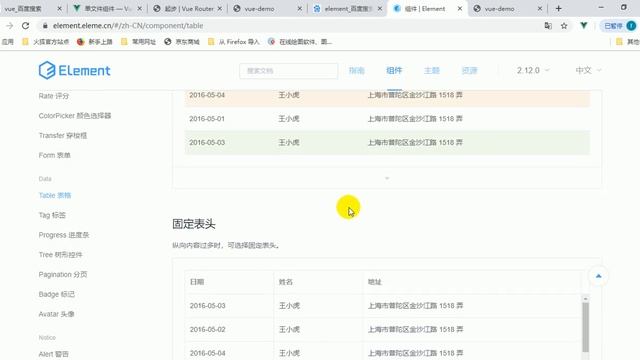
Task: Open Badge 标记 in the sidebar
Action: [x=56, y=294]
